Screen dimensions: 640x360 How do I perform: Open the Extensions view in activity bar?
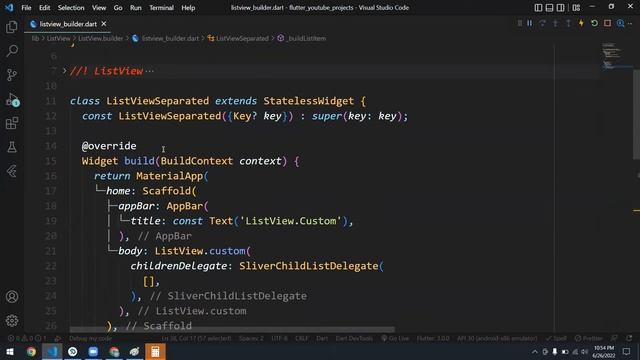click(12, 123)
